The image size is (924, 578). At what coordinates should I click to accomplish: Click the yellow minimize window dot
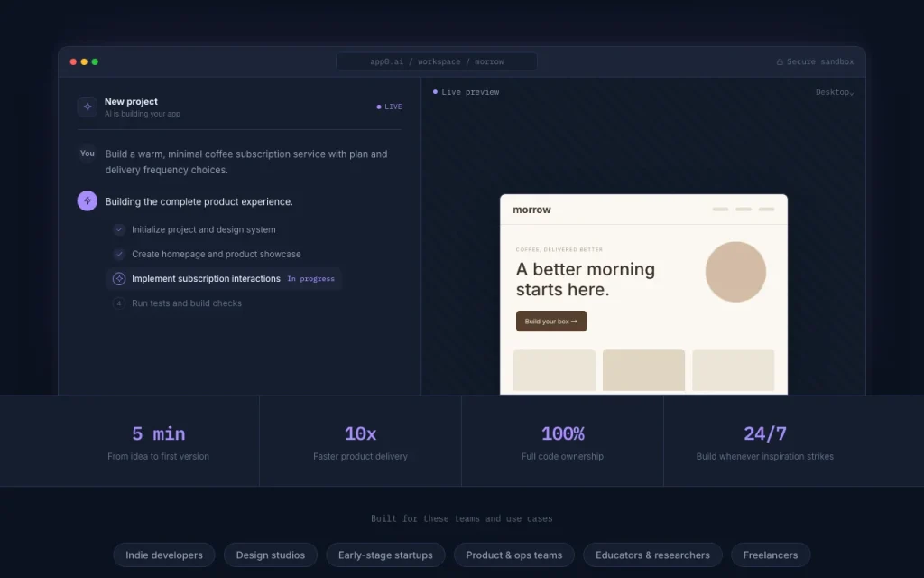pos(84,62)
